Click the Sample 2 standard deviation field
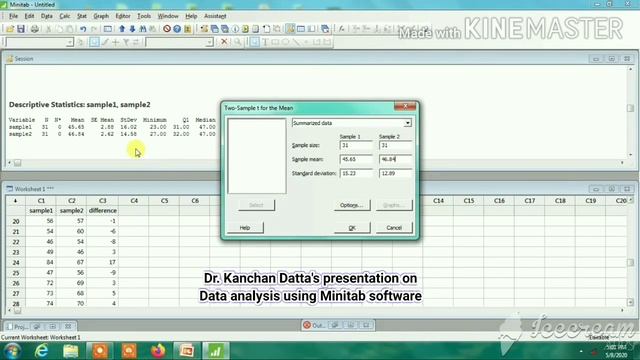 coord(395,173)
